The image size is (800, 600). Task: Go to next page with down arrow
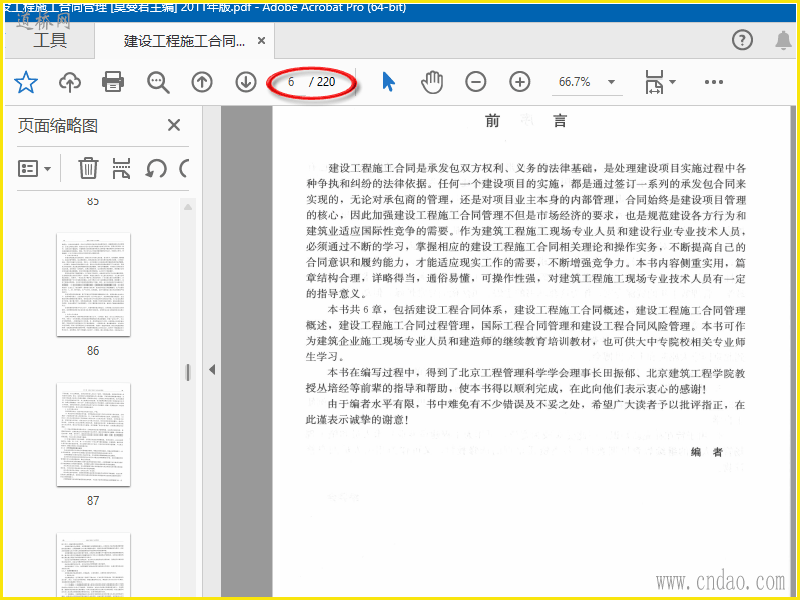coord(246,82)
